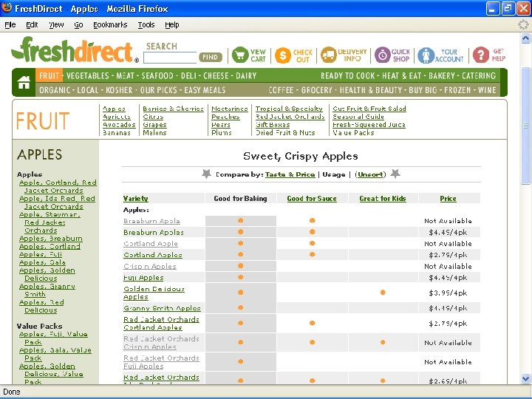Open the Grapes category link
This screenshot has width=532, height=399.
point(154,125)
